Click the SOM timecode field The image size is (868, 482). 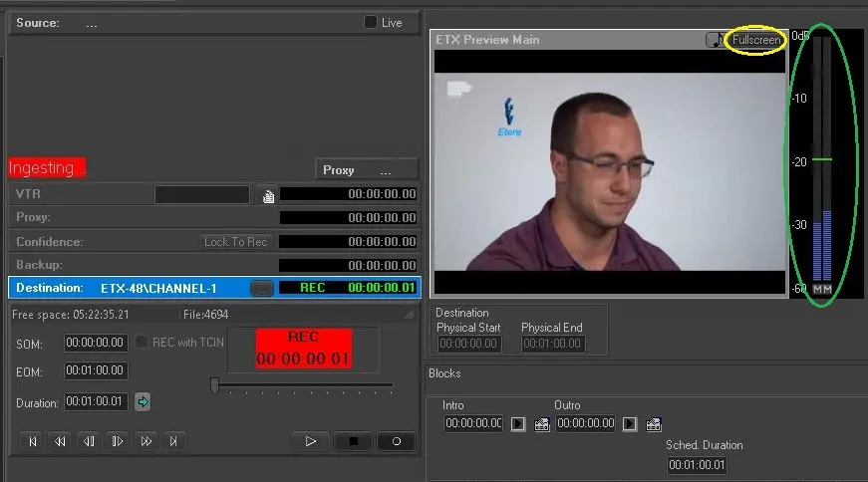96,343
